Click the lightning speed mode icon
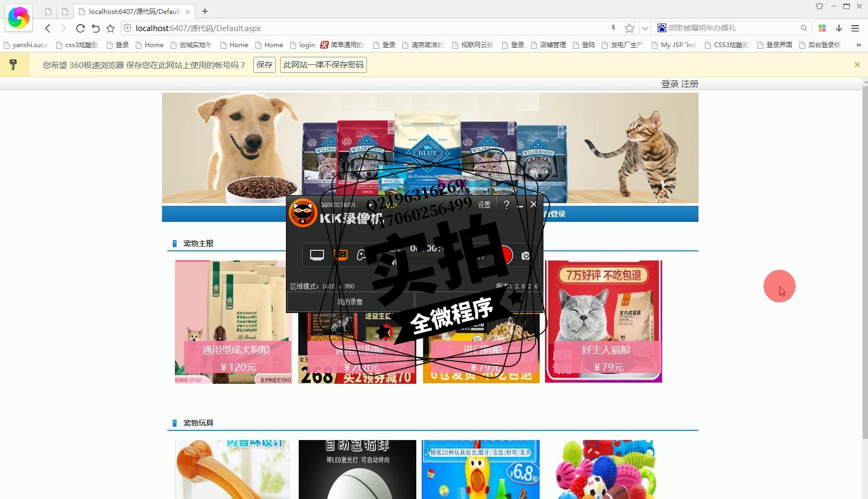The width and height of the screenshot is (868, 499). 613,28
